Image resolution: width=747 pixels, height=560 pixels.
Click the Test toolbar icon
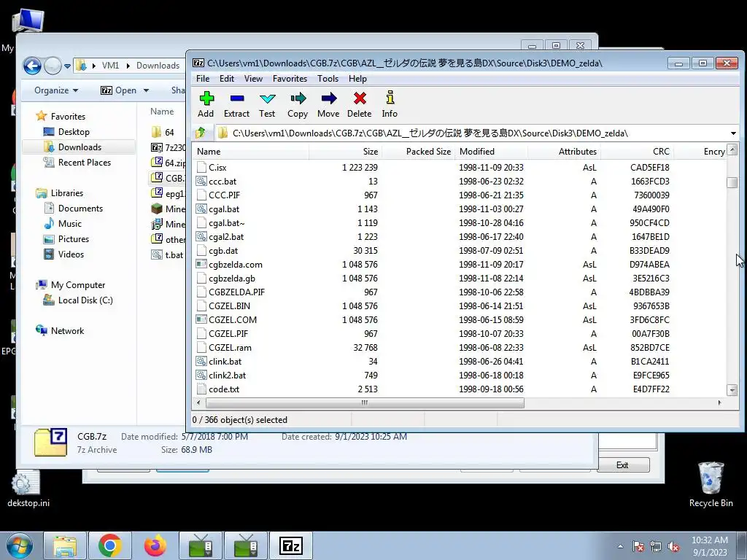tap(267, 98)
